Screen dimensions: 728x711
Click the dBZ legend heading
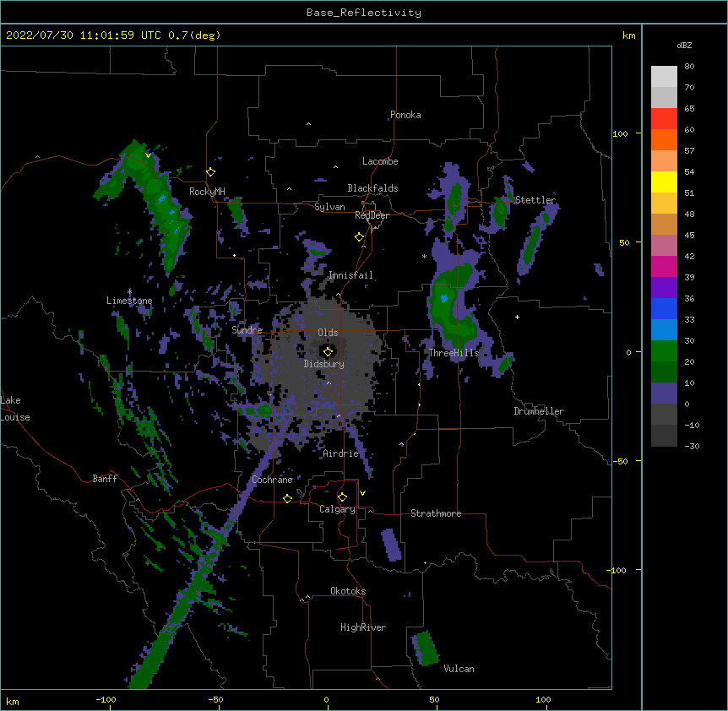tap(684, 45)
